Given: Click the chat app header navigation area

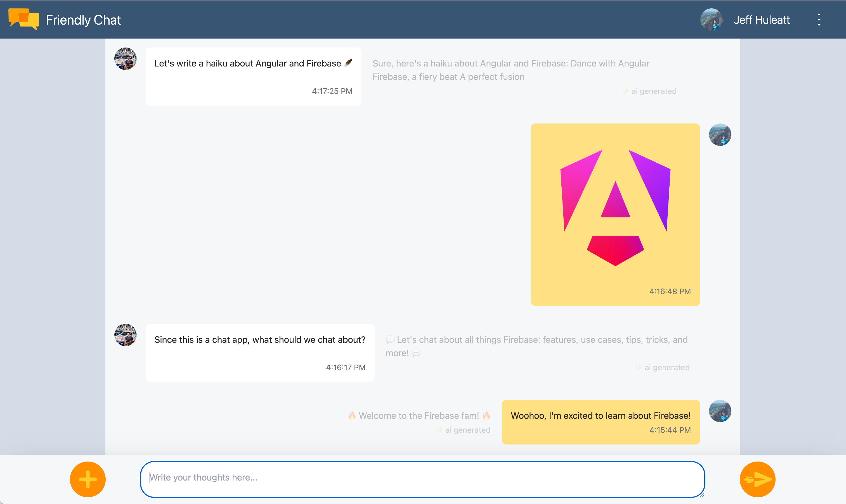Looking at the screenshot, I should pyautogui.click(x=423, y=19).
